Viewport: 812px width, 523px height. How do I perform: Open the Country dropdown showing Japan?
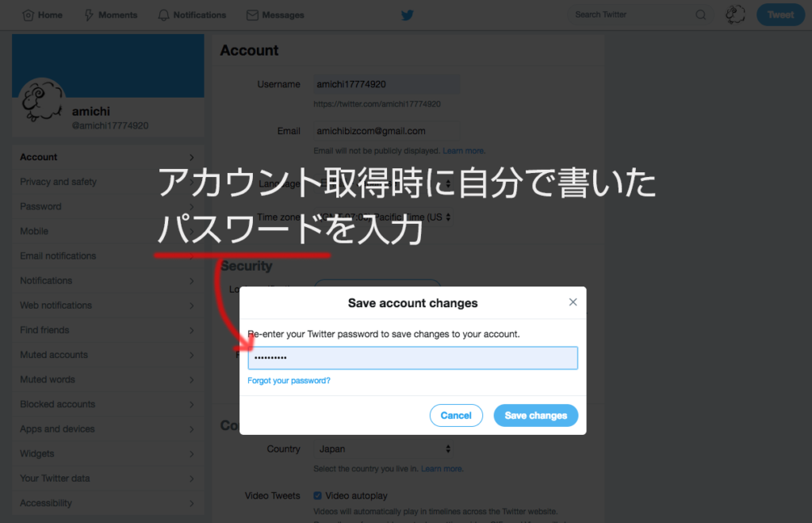click(383, 449)
